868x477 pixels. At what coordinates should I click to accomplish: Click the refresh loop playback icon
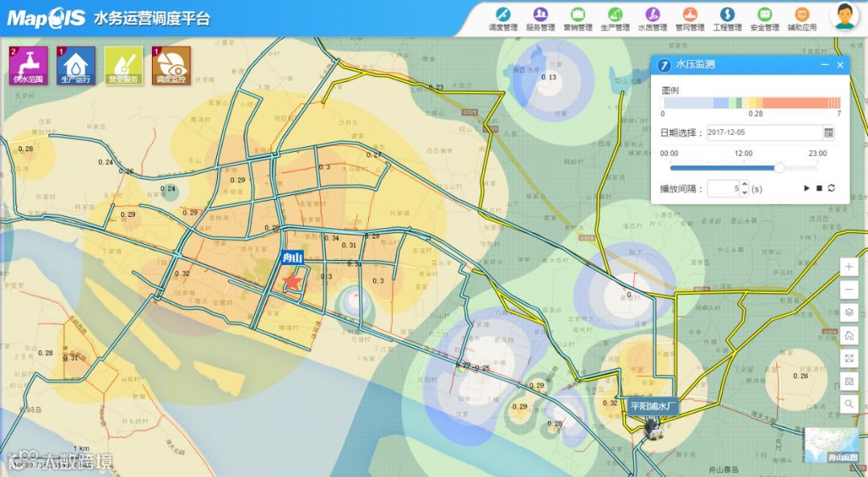pos(832,188)
